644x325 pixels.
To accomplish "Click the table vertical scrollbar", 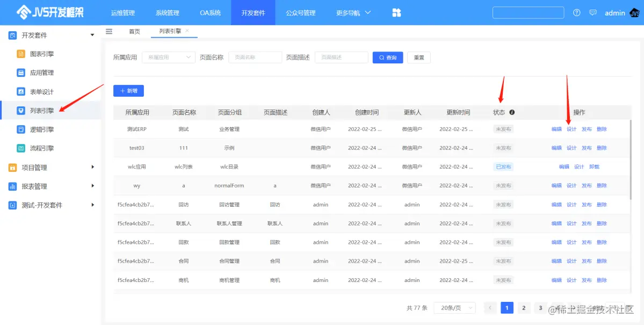I will coord(631,160).
